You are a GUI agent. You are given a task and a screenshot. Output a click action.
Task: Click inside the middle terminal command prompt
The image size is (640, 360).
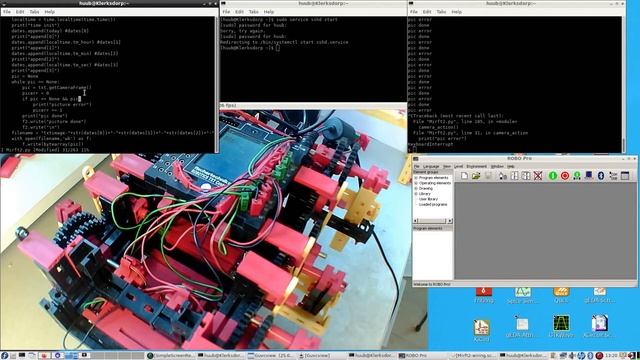point(278,48)
